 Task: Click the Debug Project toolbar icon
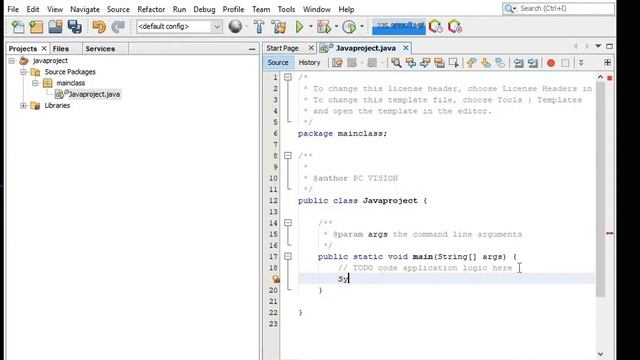(324, 27)
